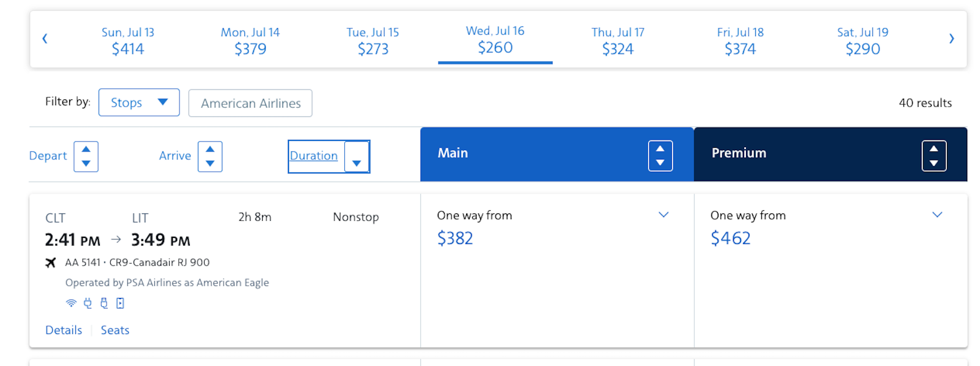This screenshot has width=980, height=366.
Task: Click the personal device entertainment icon
Action: 120,303
